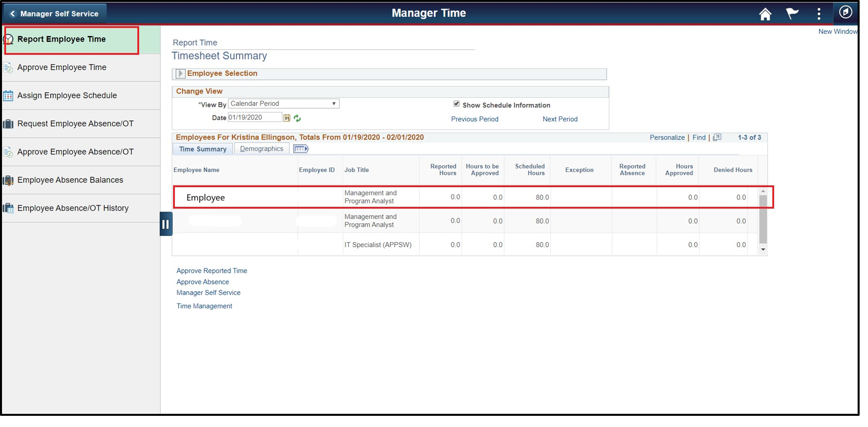
Task: Click the refresh icon next to the Date
Action: coord(298,117)
